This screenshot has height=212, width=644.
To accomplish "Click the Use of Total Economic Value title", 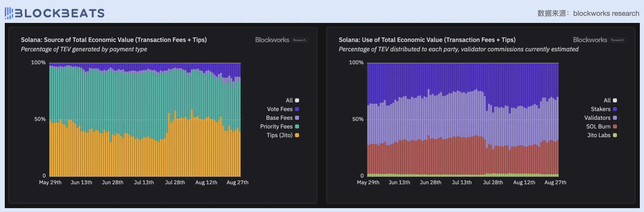I will 427,40.
